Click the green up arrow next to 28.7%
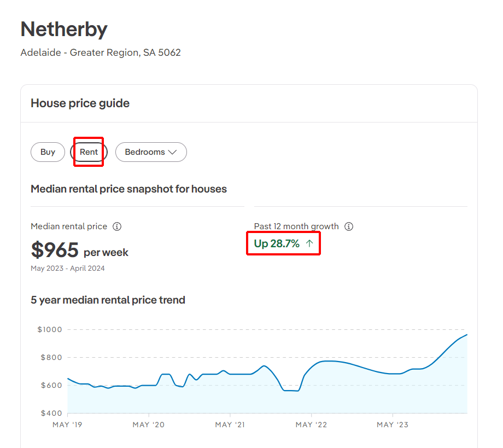503x448 pixels. 309,244
